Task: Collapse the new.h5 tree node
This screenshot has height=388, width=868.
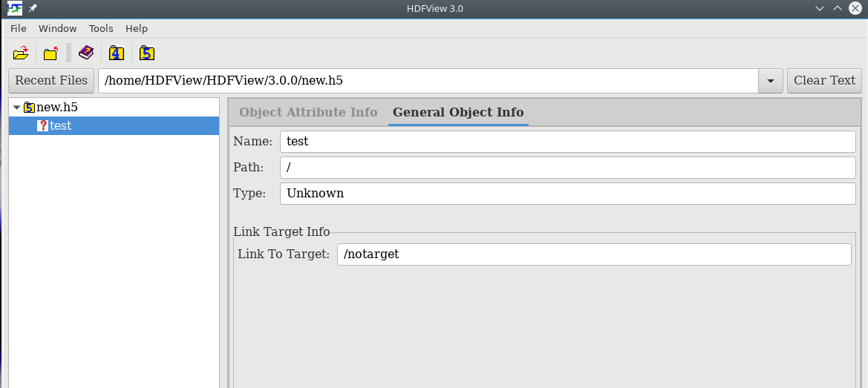Action: 16,108
